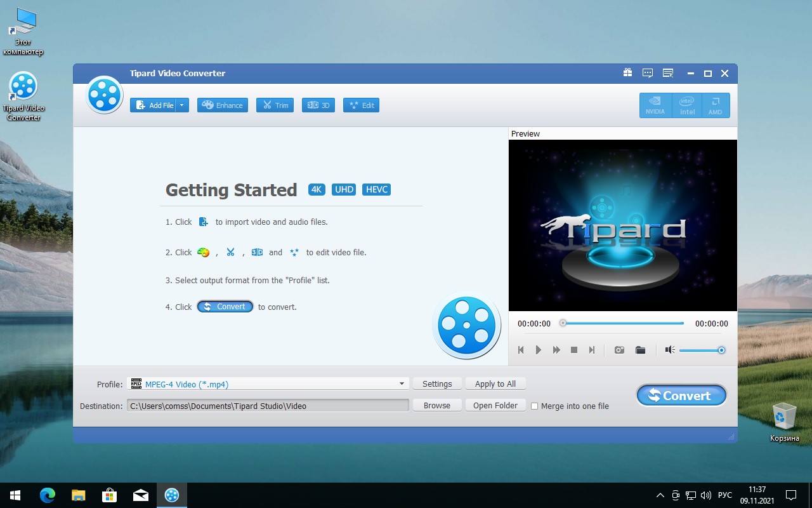
Task: Click the 3D icon in step 2
Action: 257,252
